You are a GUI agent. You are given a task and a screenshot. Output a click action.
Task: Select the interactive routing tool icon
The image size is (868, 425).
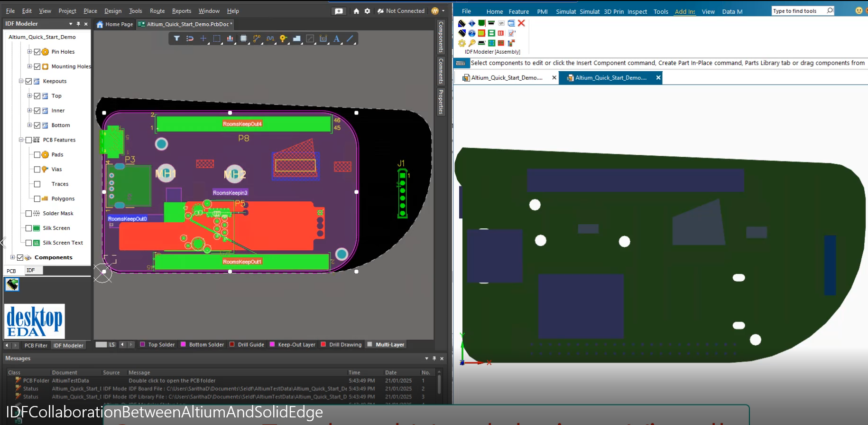[x=257, y=38]
